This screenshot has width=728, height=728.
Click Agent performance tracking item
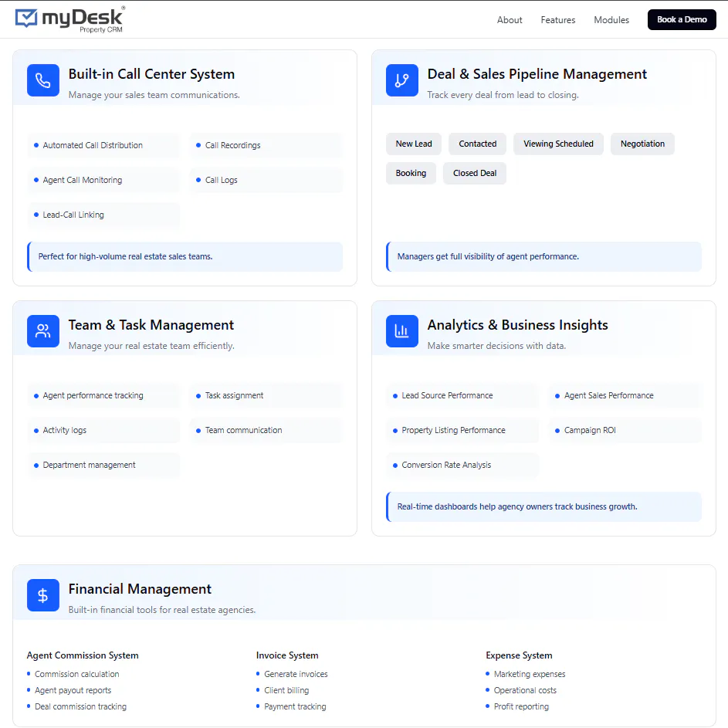click(x=103, y=395)
